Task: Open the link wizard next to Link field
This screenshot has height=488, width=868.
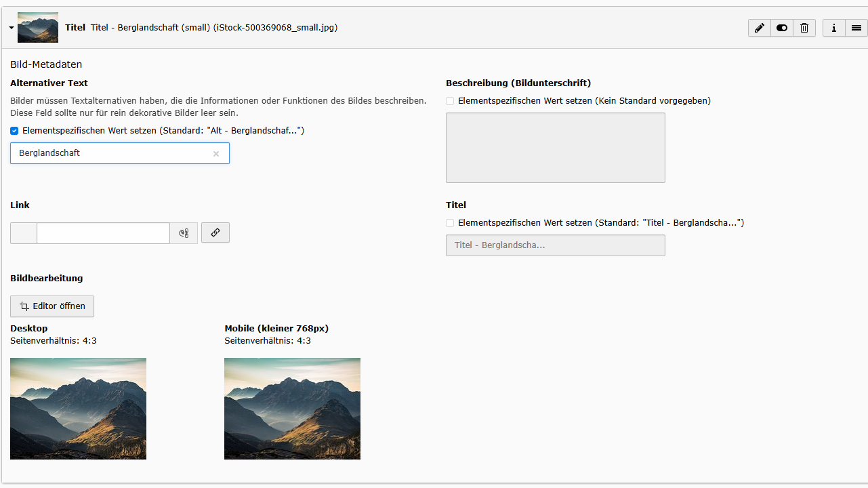Action: coord(215,232)
